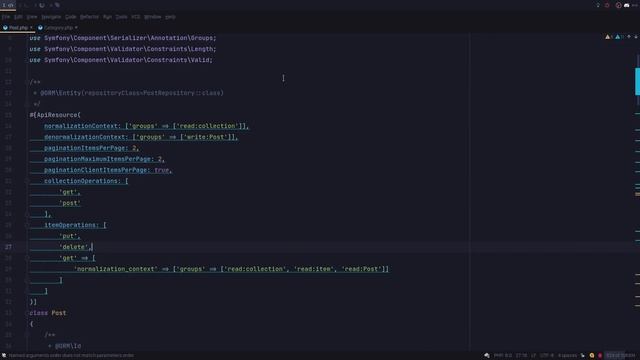Click the PHP language level status entry
640x360 pixels.
(503, 356)
